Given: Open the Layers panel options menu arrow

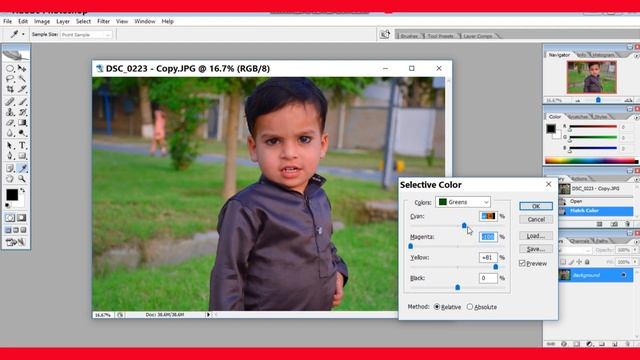Looking at the screenshot, I should pyautogui.click(x=636, y=241).
